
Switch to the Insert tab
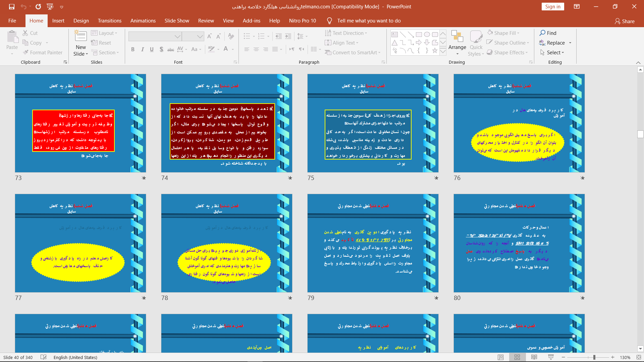58,21
